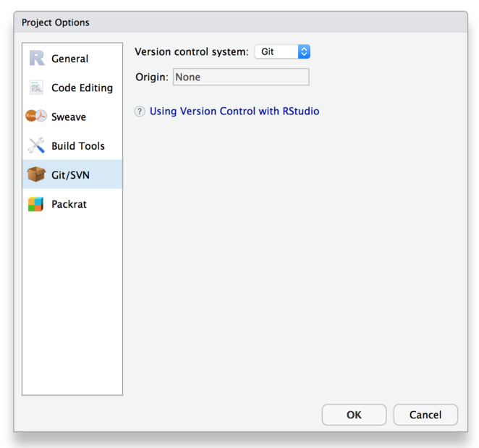
Task: Open Using Version Control with RStudio link
Action: (234, 111)
